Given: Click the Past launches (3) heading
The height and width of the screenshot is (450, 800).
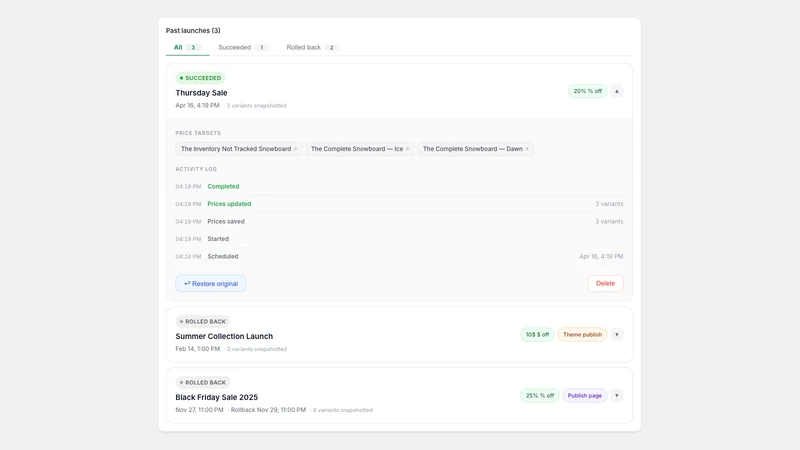Looking at the screenshot, I should coord(193,31).
